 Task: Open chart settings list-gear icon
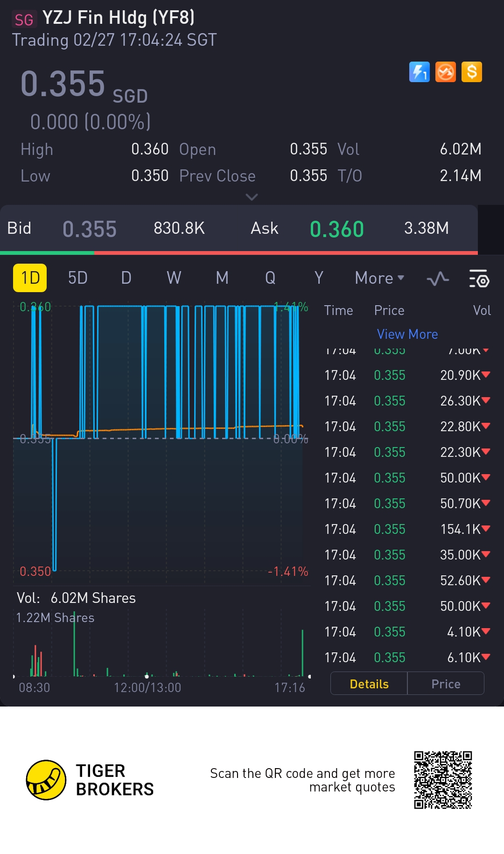coord(478,279)
